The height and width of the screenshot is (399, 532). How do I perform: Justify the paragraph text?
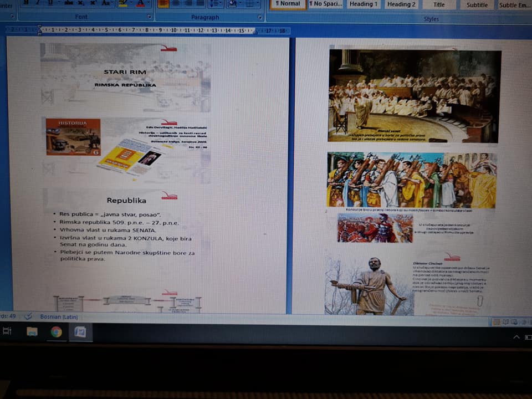[201, 3]
